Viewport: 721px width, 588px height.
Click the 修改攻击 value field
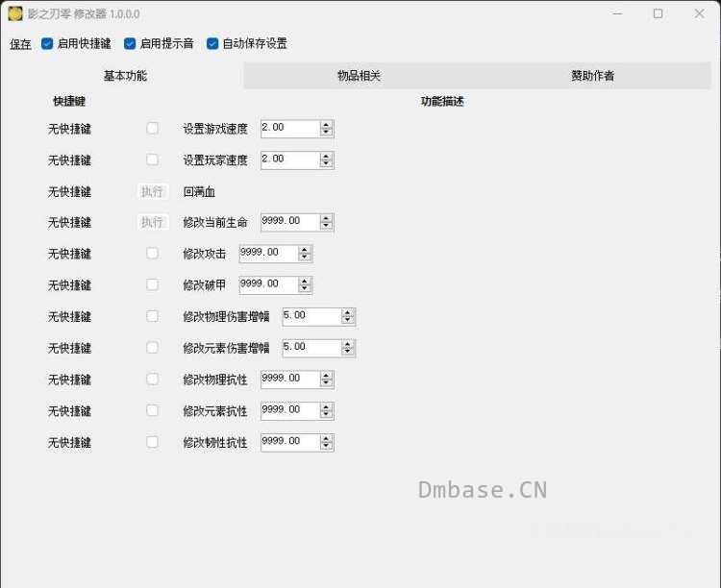click(268, 254)
